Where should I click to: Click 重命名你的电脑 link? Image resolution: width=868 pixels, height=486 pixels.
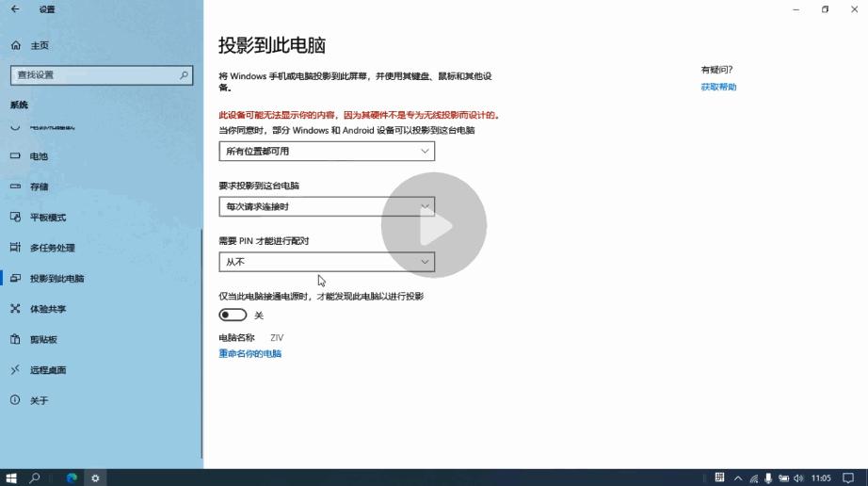click(x=249, y=354)
